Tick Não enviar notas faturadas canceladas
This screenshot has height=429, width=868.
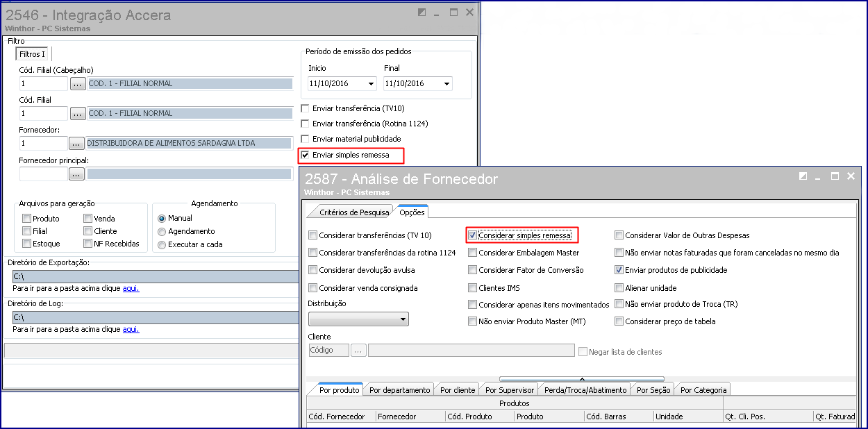tap(619, 253)
